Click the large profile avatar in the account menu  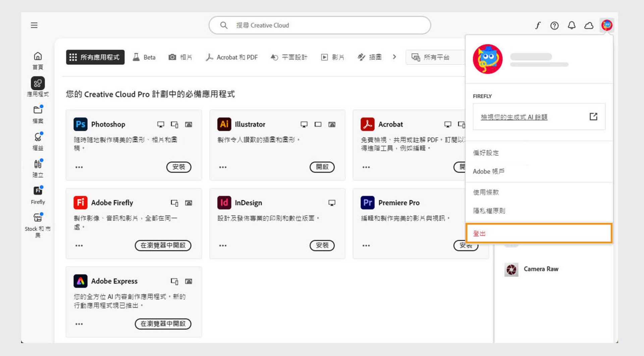point(488,59)
